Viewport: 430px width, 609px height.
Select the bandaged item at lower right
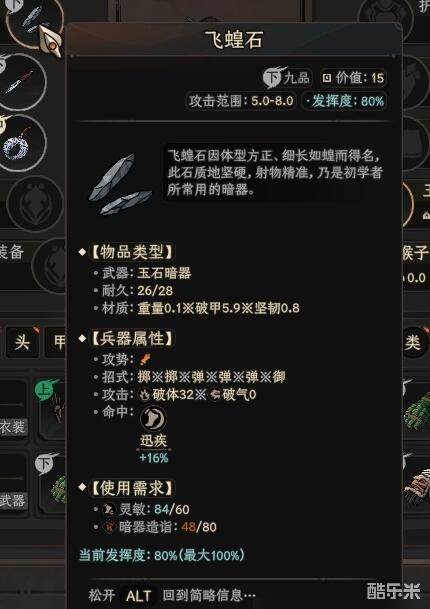(417, 485)
